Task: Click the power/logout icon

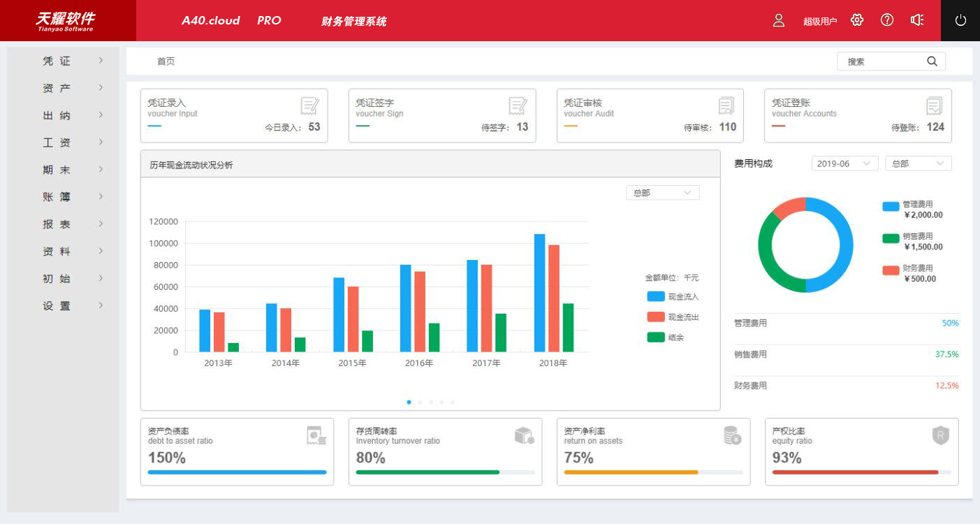Action: pos(960,20)
